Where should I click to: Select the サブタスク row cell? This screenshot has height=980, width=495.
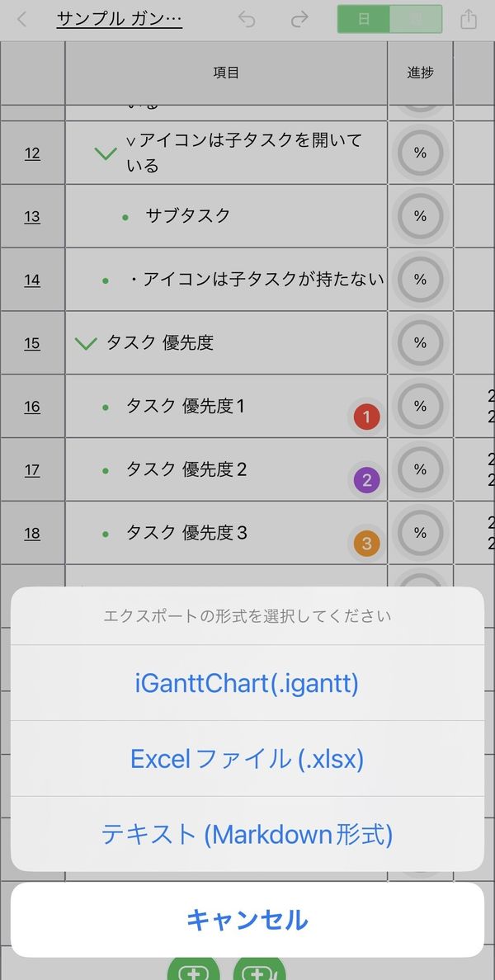click(x=226, y=216)
